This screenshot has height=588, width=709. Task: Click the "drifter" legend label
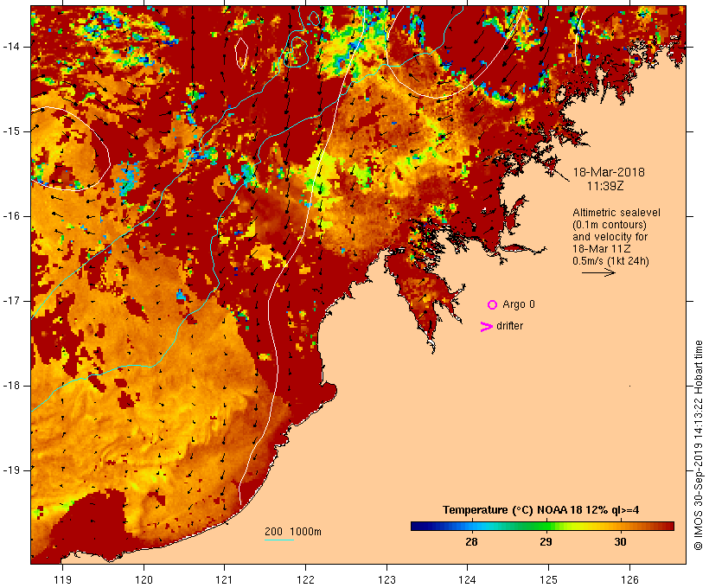509,326
